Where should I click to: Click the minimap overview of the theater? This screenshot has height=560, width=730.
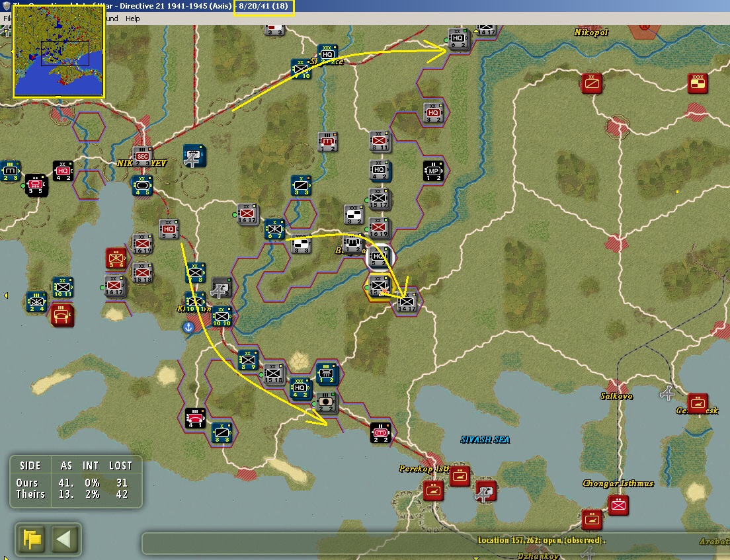pos(59,51)
